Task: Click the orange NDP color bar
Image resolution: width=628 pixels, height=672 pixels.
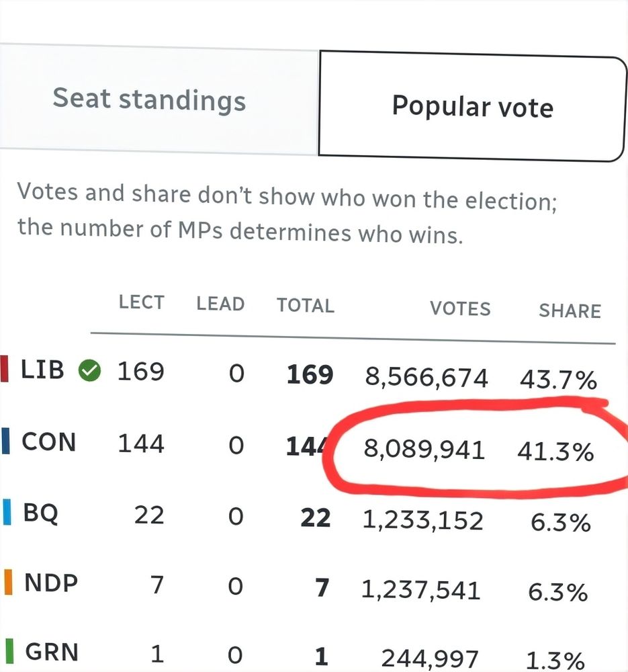Action: pos(8,582)
